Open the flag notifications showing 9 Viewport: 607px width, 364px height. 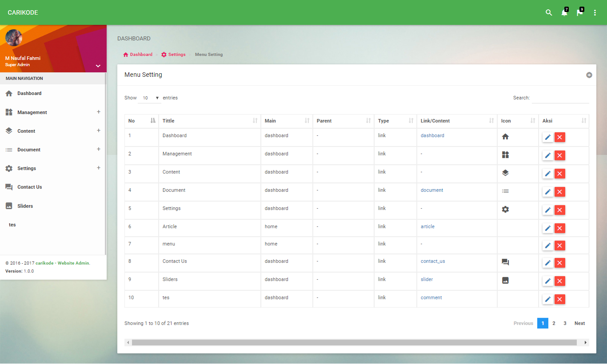[579, 12]
